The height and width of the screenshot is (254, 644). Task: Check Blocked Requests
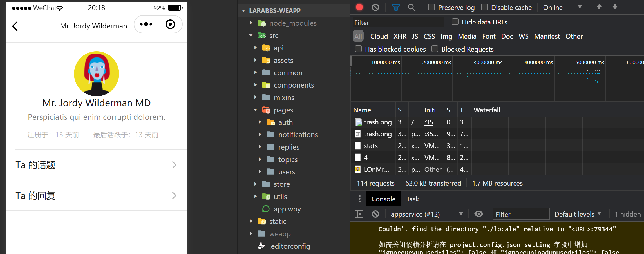[435, 49]
